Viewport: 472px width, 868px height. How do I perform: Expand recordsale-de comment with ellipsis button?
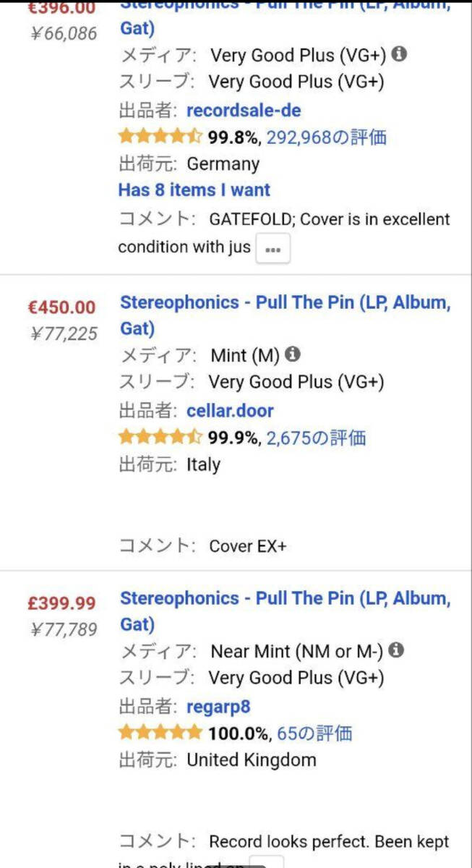pos(273,248)
